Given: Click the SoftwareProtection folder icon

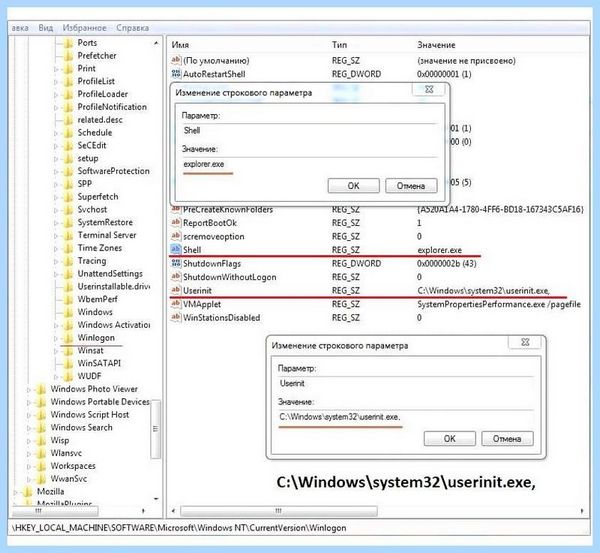Looking at the screenshot, I should (68, 171).
